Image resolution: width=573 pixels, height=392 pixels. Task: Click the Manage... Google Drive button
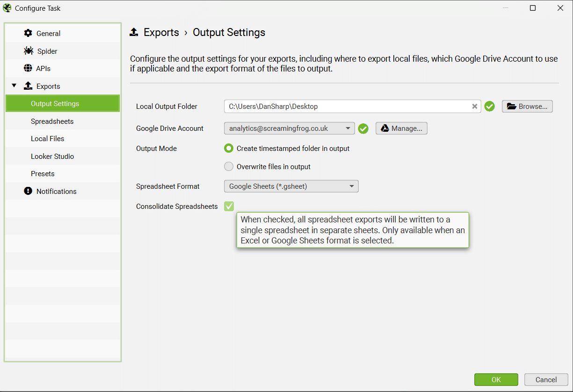401,128
